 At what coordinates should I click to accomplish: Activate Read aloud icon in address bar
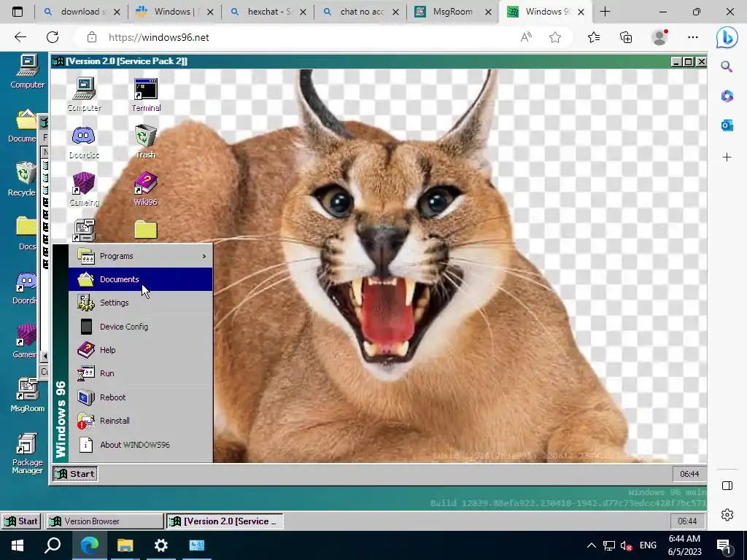pos(526,37)
